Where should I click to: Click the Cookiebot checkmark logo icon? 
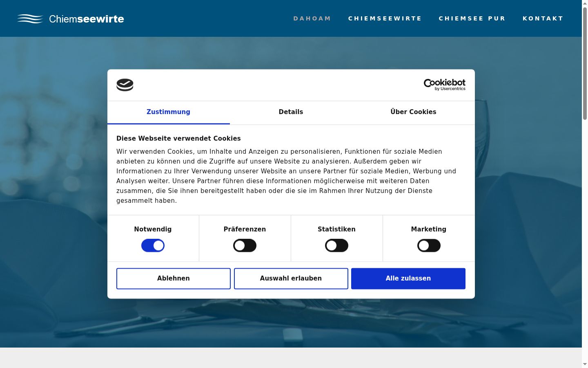coord(125,85)
